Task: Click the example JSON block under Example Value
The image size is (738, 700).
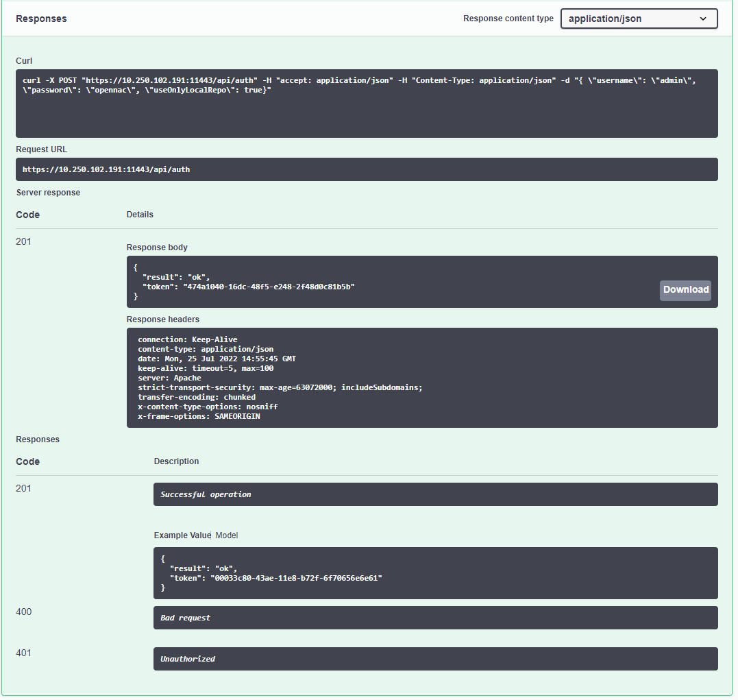Action: coord(435,573)
